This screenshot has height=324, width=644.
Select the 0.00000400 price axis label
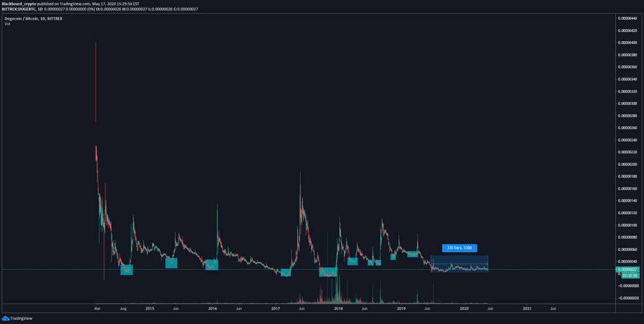click(627, 43)
